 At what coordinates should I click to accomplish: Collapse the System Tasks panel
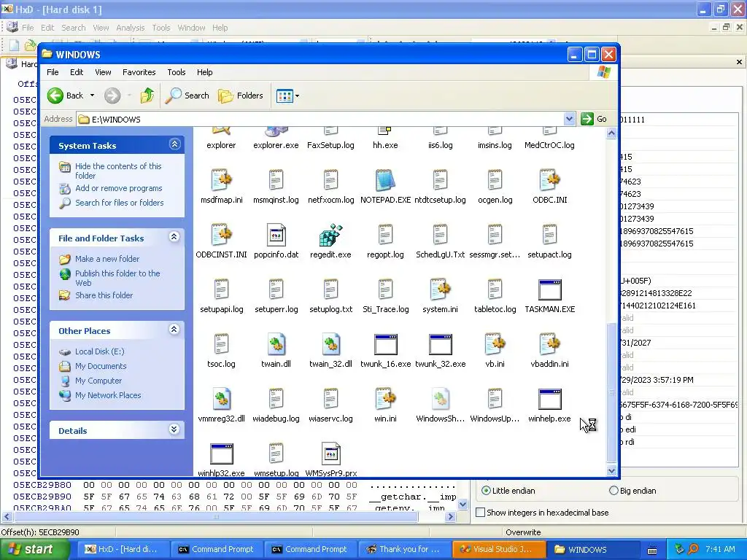pos(175,144)
